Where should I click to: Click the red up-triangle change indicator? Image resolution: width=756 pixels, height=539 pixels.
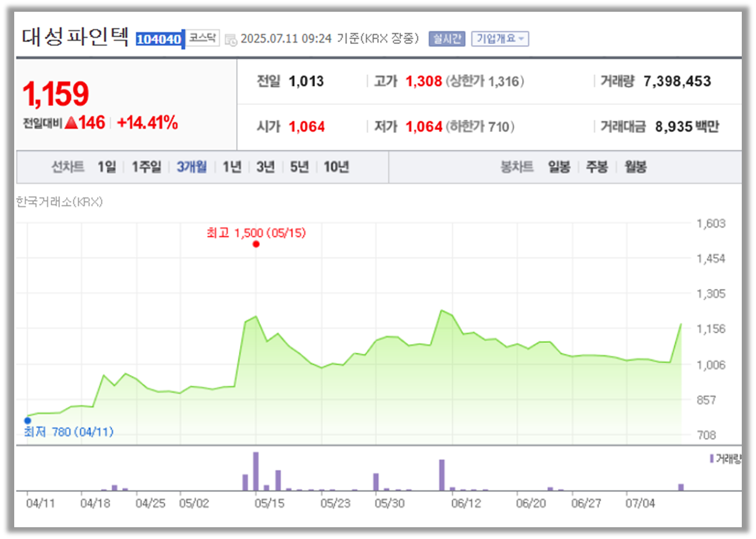(71, 123)
